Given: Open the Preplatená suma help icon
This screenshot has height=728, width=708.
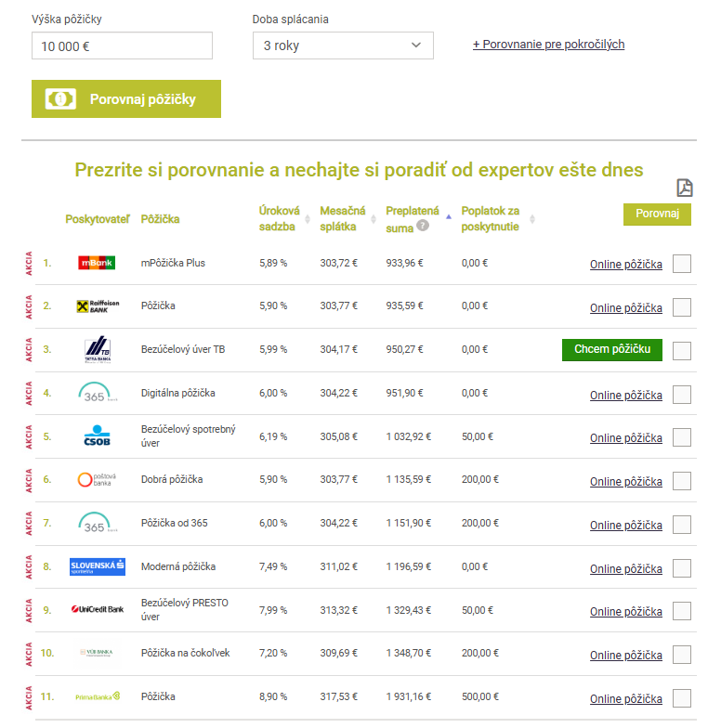Looking at the screenshot, I should tap(423, 226).
